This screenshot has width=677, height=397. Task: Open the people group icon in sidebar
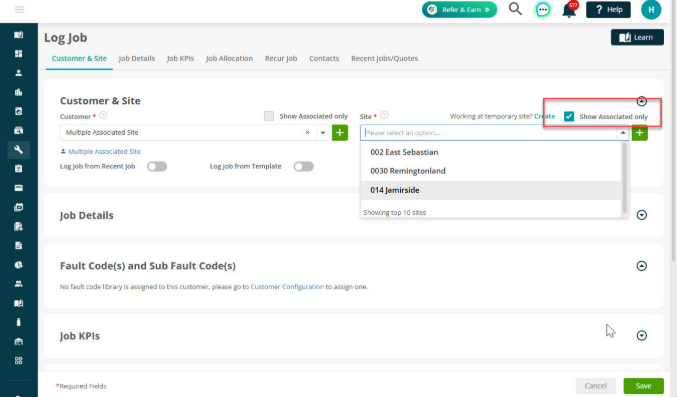tap(19, 284)
